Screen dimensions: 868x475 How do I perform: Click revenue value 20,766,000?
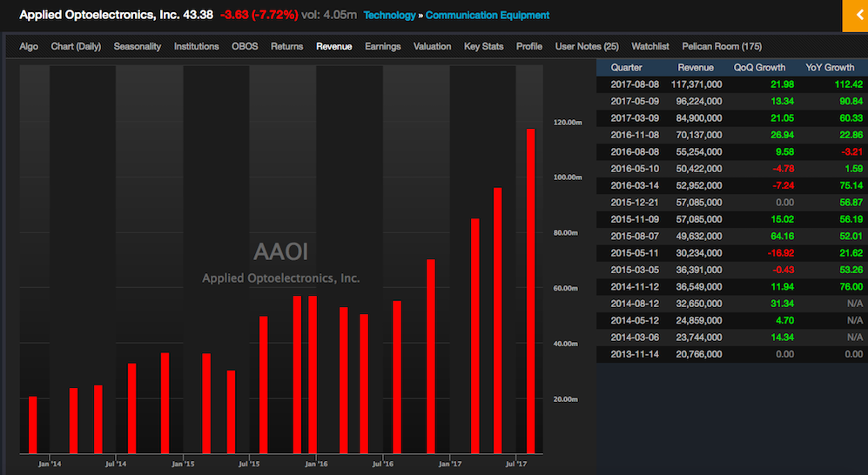698,354
